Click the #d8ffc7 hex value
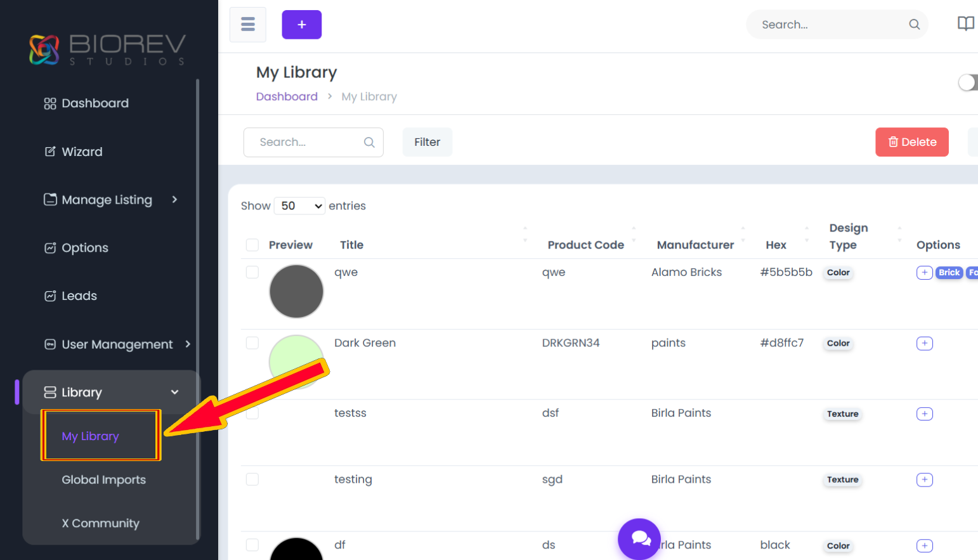Screen dimensions: 978x560 782,343
